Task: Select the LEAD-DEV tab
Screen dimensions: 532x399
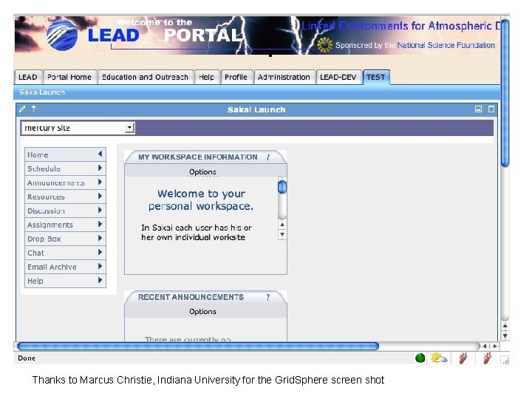Action: click(338, 77)
